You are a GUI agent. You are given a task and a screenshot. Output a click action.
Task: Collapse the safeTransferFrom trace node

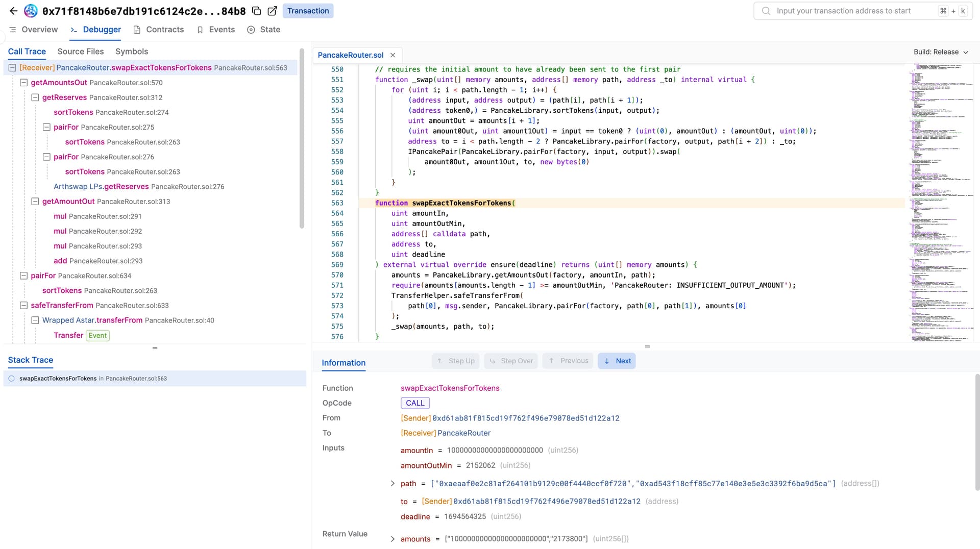(23, 305)
